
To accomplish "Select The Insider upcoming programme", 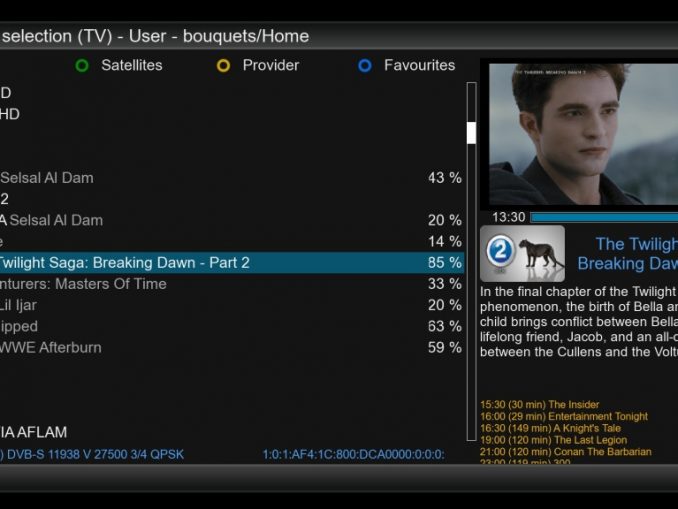I will click(x=539, y=405).
